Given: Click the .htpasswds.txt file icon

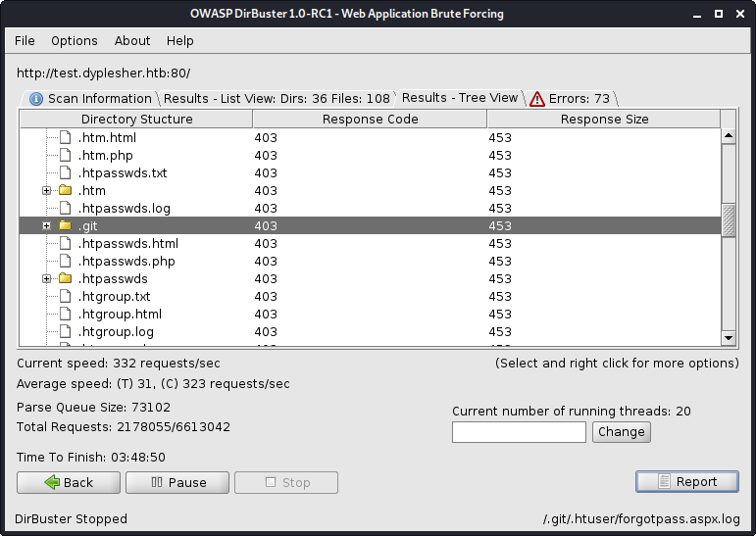Looking at the screenshot, I should (65, 172).
